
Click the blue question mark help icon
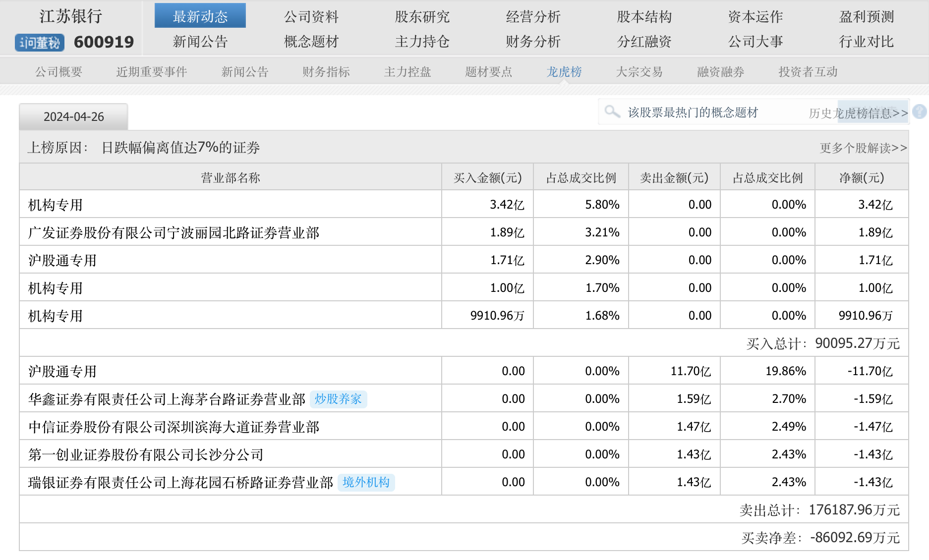pyautogui.click(x=920, y=112)
